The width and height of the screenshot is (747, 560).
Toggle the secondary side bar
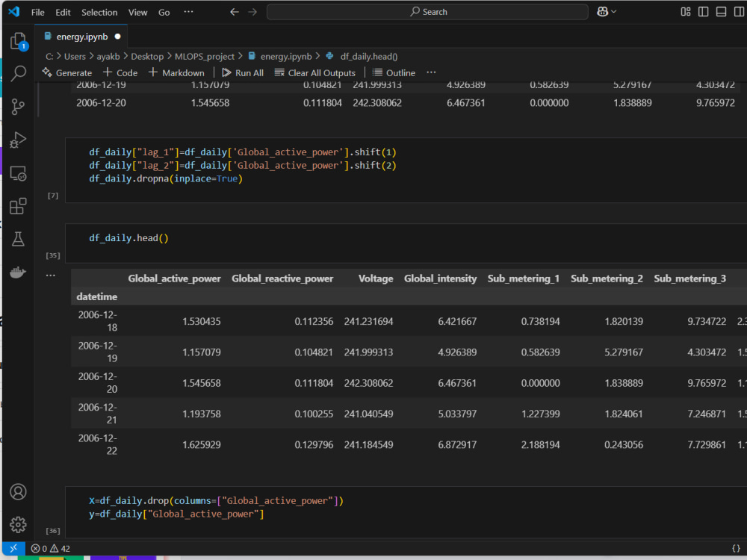click(x=739, y=12)
